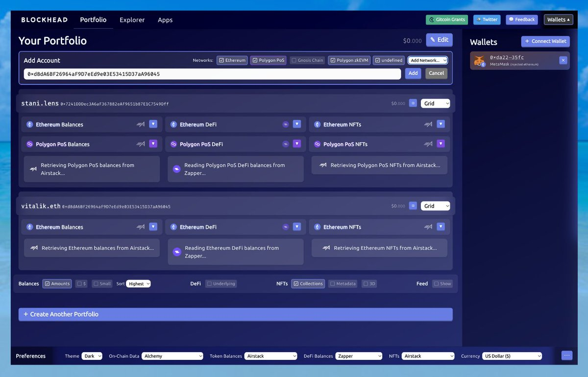Enable the NFTs 3D checkbox
Viewport: 588px width, 377px height.
[x=366, y=283]
